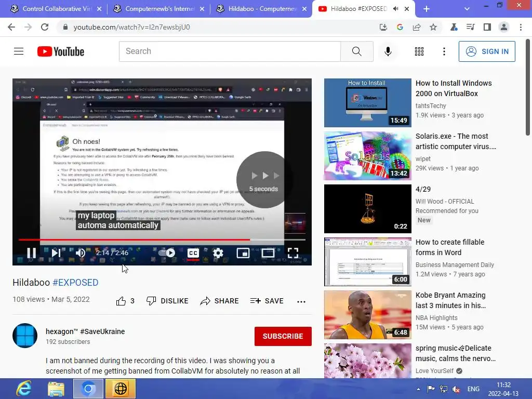
Task: Open the YouTube apps grid icon
Action: [419, 51]
